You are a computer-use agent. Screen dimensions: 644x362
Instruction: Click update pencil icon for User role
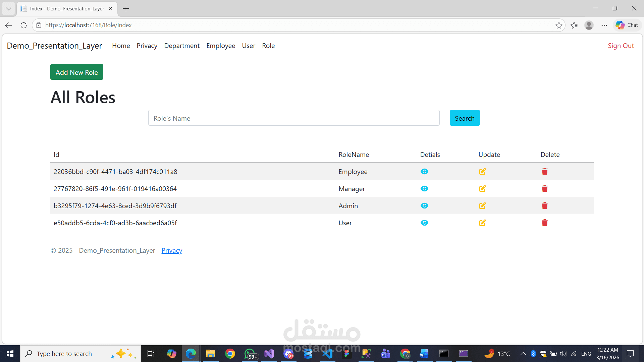(x=482, y=223)
